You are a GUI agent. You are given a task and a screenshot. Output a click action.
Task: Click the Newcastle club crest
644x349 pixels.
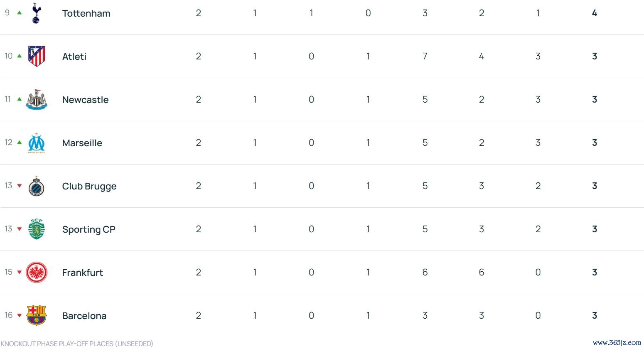click(x=37, y=100)
